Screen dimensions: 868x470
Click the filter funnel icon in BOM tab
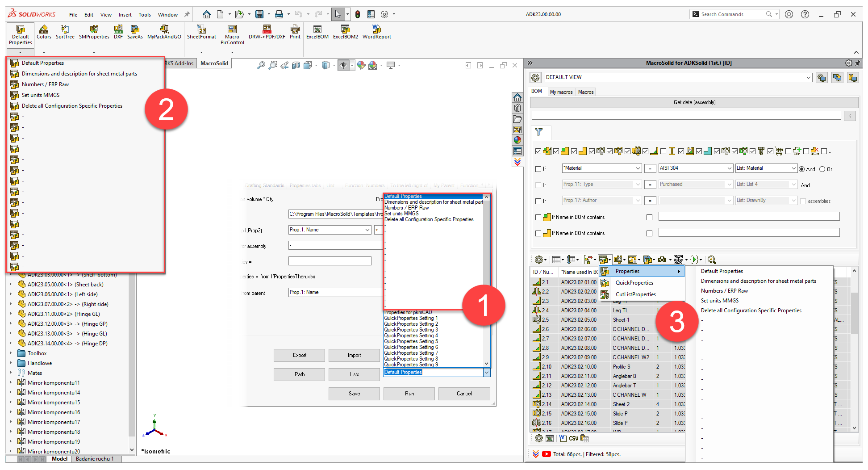tap(539, 132)
